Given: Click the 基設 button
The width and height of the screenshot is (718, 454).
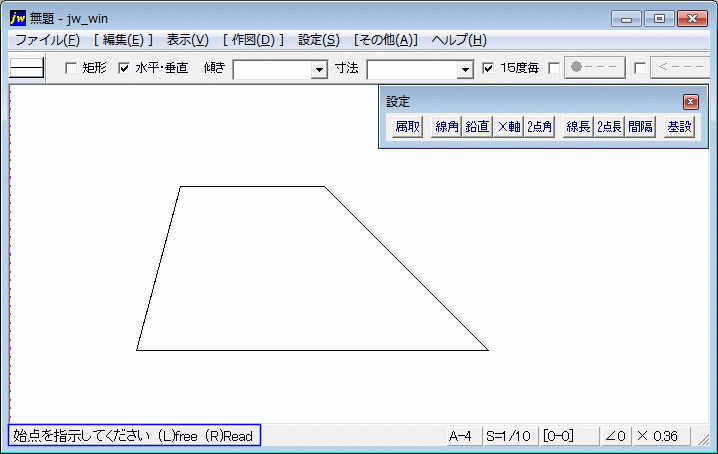Looking at the screenshot, I should point(679,126).
